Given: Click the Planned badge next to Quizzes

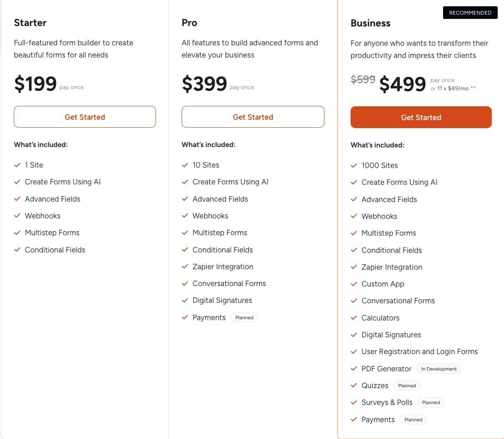Looking at the screenshot, I should [407, 386].
